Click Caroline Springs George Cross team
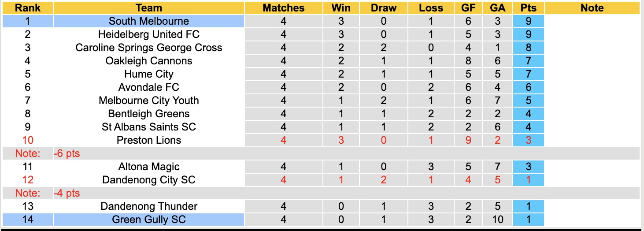644x231 pixels. click(x=149, y=48)
